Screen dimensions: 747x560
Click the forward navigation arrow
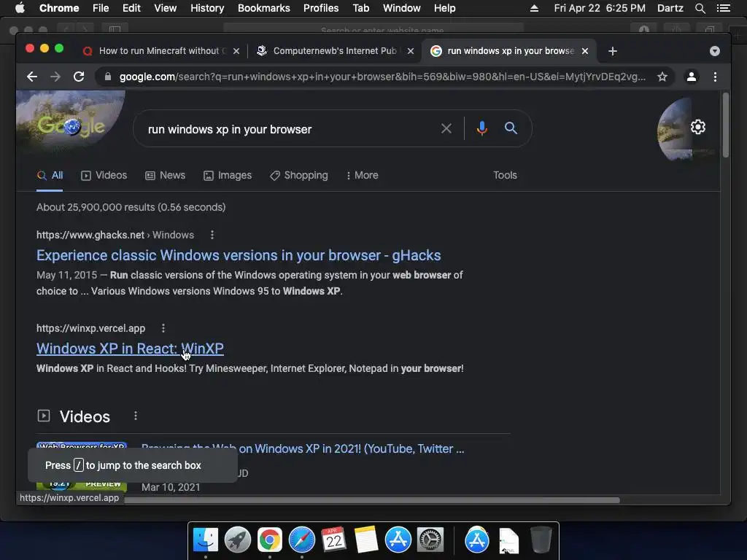(55, 77)
